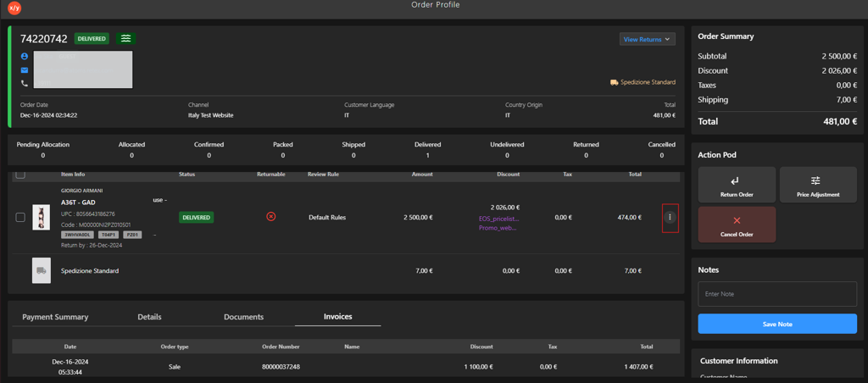Click the Pending Allocation status counter
This screenshot has width=868, height=383.
43,149
